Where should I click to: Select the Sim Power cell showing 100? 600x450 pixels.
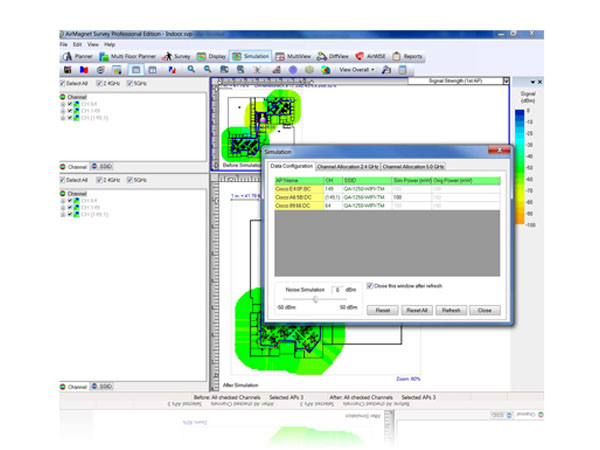click(x=412, y=197)
